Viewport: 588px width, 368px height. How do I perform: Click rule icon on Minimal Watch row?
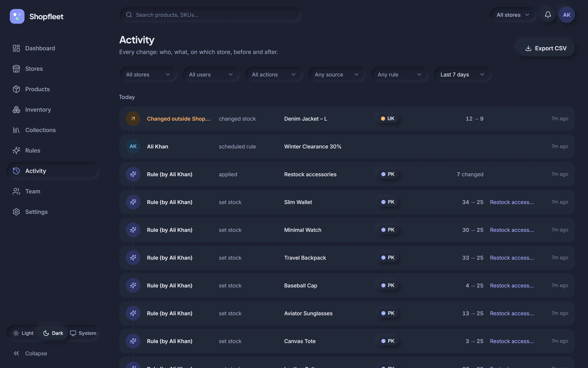click(133, 230)
